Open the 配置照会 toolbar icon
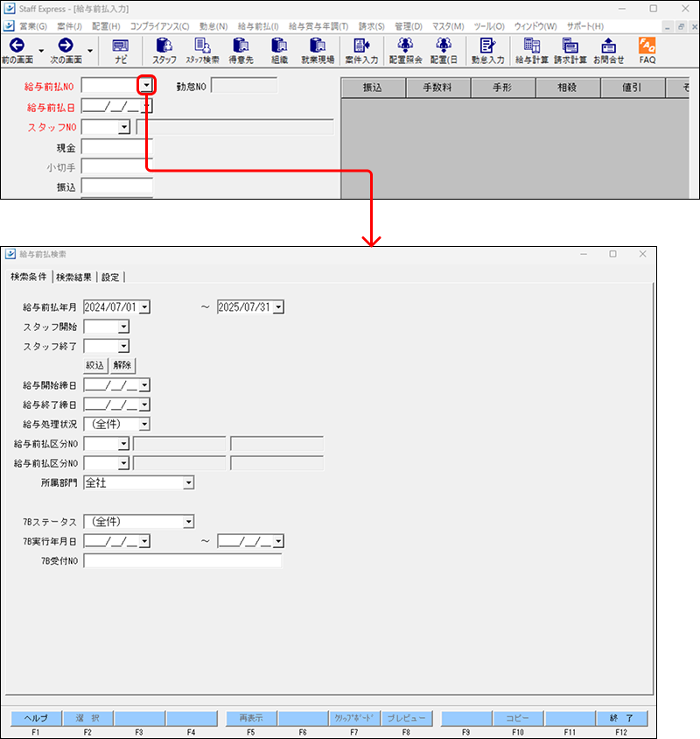Viewport: 700px width, 739px height. click(x=406, y=50)
